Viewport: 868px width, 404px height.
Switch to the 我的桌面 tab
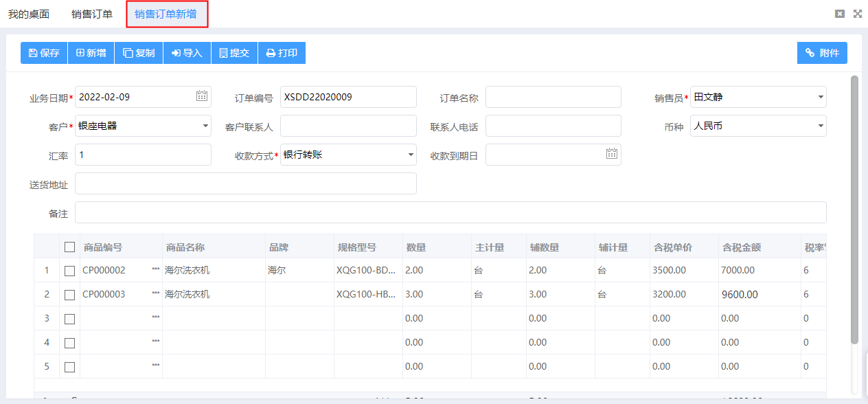[28, 13]
